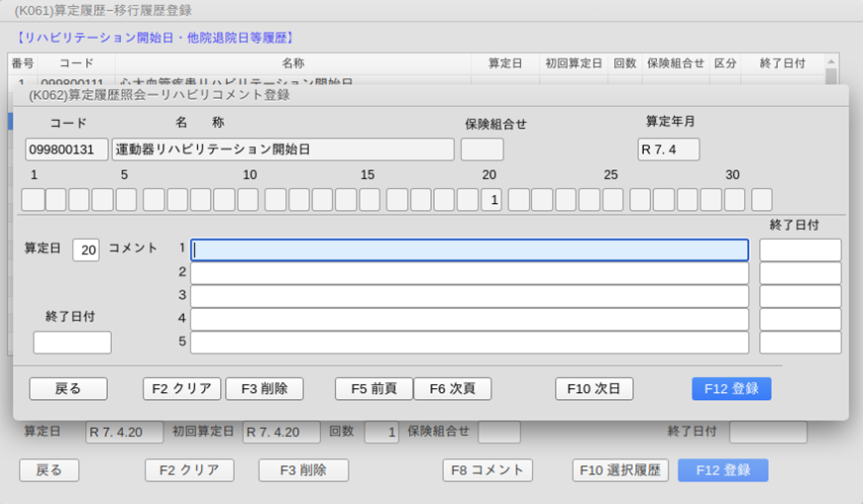Click the left 終了日付 field under 算定日
Screen dimensions: 863x504
72,343
